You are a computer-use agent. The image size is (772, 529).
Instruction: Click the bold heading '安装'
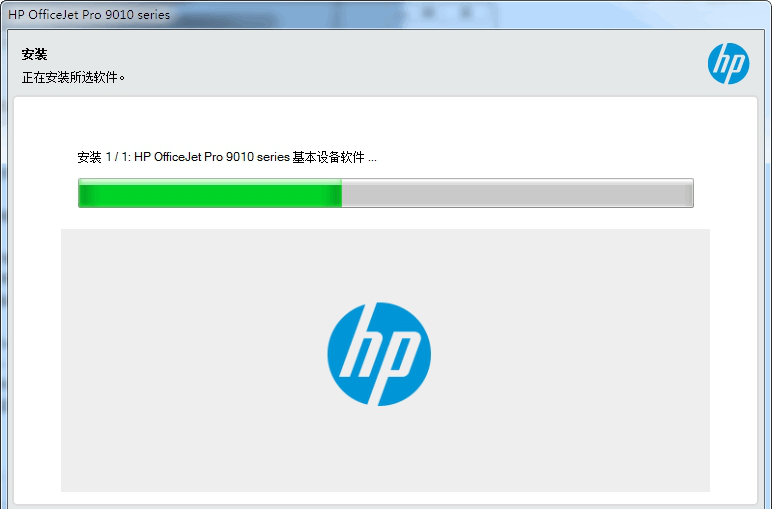click(34, 54)
